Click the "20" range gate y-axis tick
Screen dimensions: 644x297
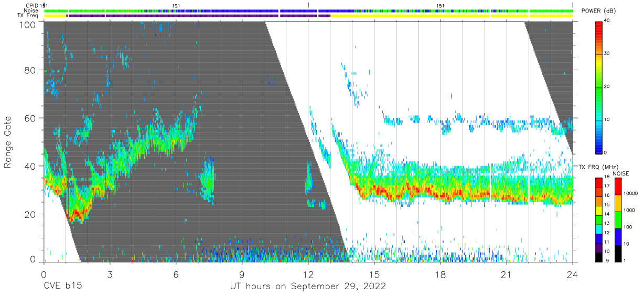pyautogui.click(x=29, y=215)
